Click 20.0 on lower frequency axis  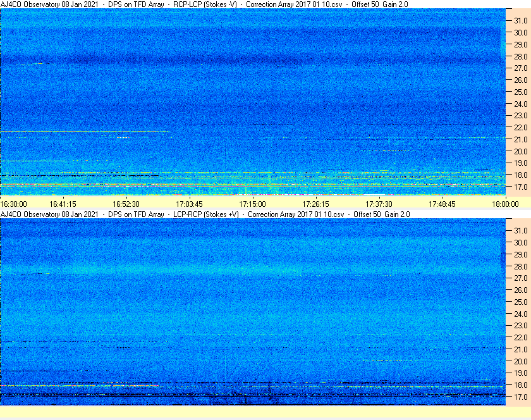pyautogui.click(x=520, y=361)
